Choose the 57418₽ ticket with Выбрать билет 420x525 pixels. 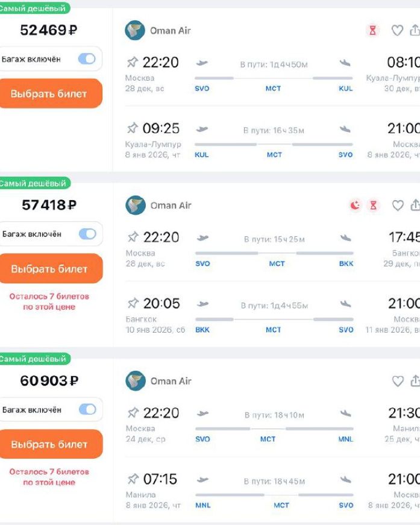coord(50,268)
